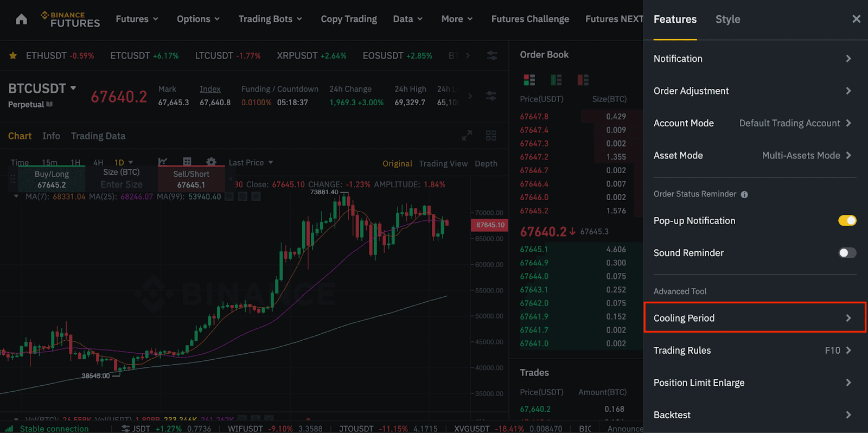Open the chart technical indicators icon
The height and width of the screenshot is (433, 868).
pyautogui.click(x=163, y=162)
